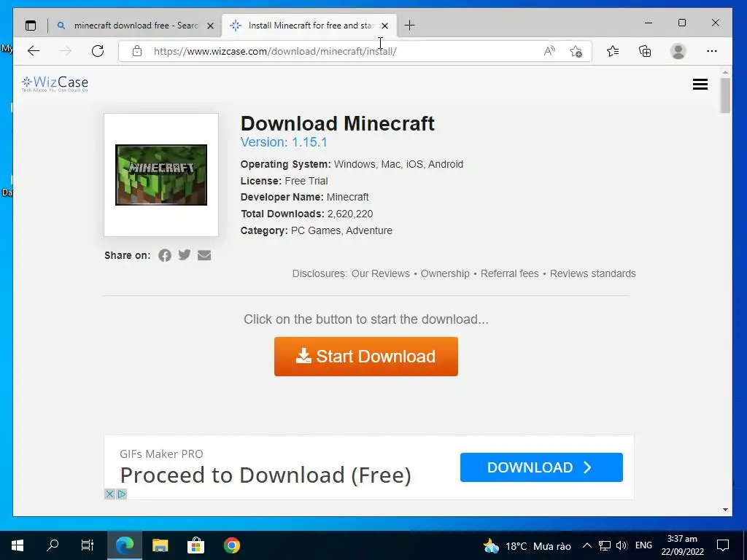The height and width of the screenshot is (560, 747).
Task: Go back to the previous page
Action: [x=34, y=51]
